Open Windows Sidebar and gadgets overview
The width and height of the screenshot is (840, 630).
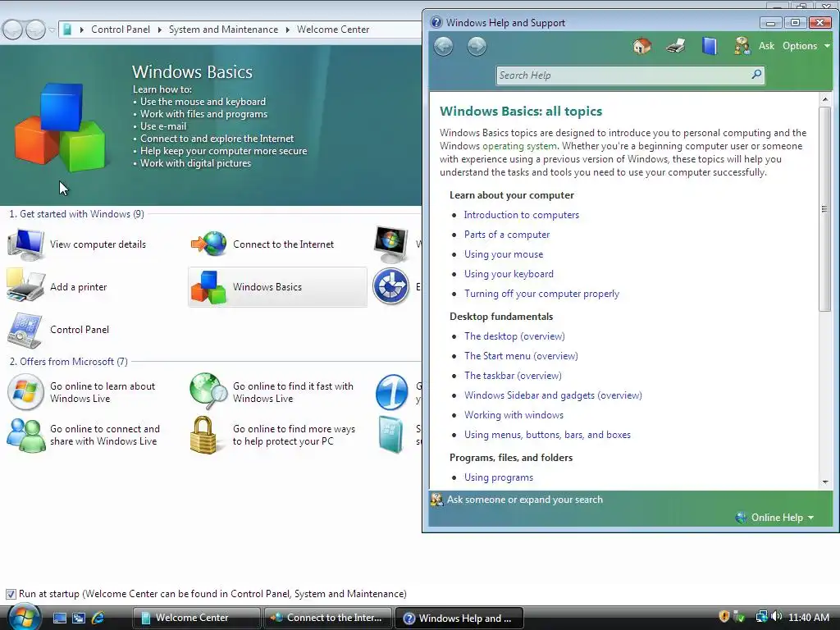click(553, 395)
